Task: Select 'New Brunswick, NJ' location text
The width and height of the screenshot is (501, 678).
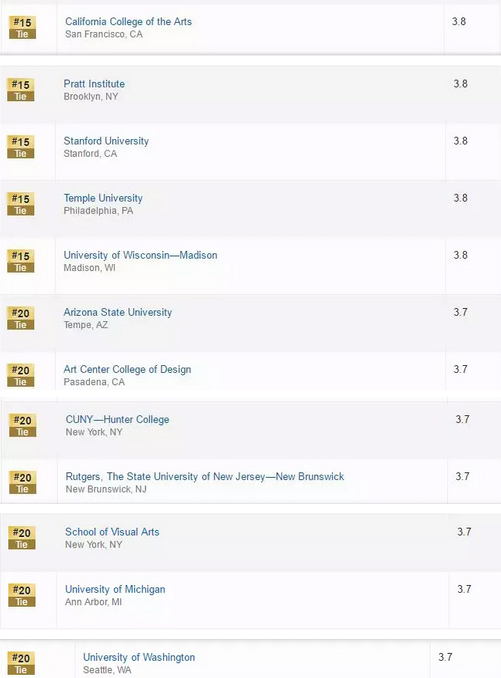Action: pos(106,489)
